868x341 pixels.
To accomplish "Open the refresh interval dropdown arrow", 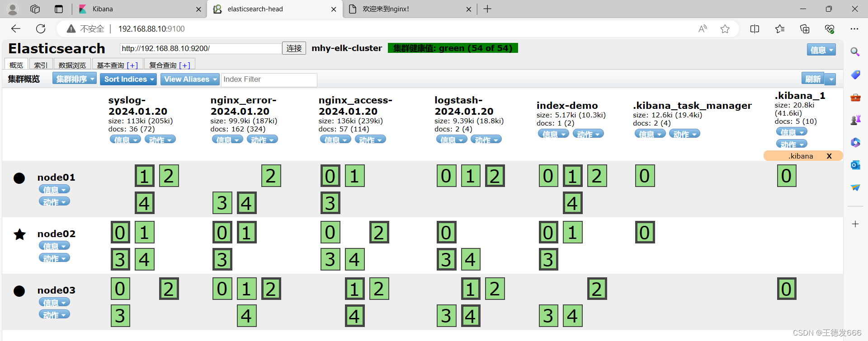I will tap(830, 79).
